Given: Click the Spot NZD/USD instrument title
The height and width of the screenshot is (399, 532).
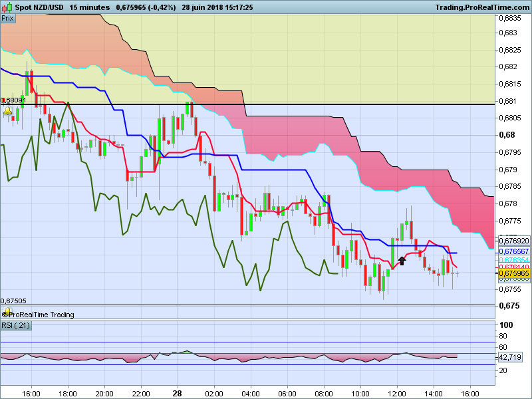Looking at the screenshot, I should [x=39, y=7].
